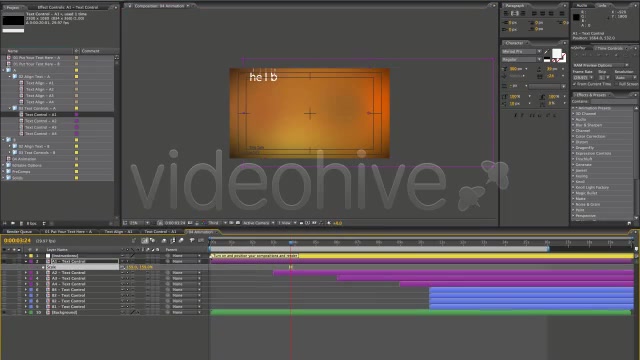This screenshot has width=640, height=360.
Task: Select center align icon in Paragraph panel
Action: coord(514,13)
